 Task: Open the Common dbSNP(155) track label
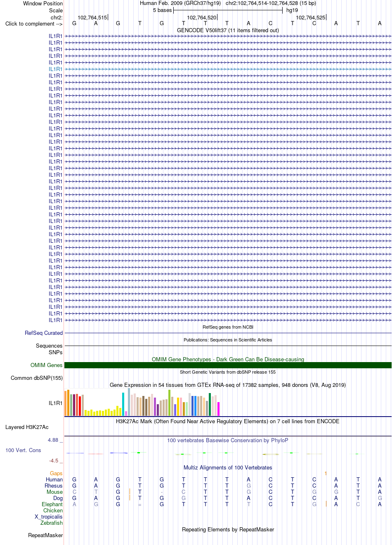tap(37, 378)
